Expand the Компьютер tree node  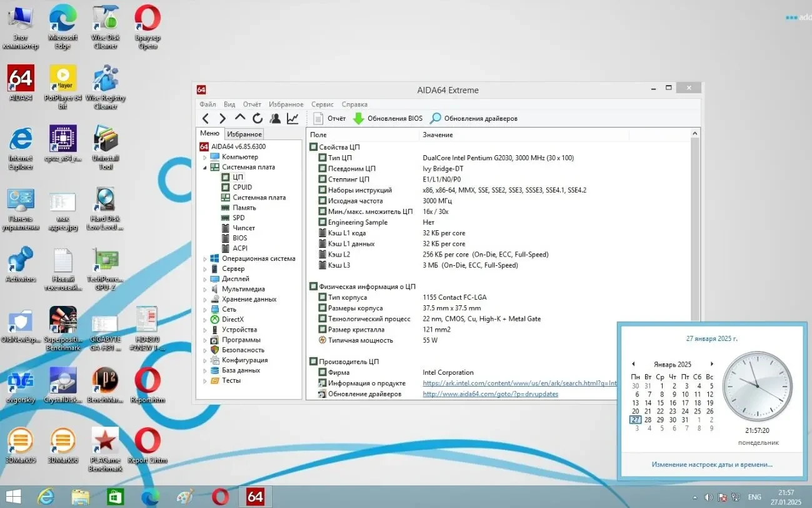point(205,157)
